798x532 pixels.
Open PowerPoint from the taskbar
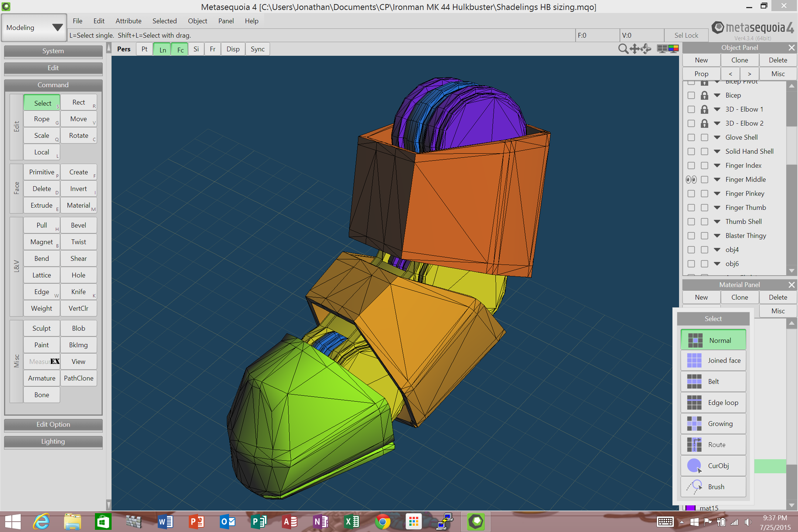click(x=196, y=522)
